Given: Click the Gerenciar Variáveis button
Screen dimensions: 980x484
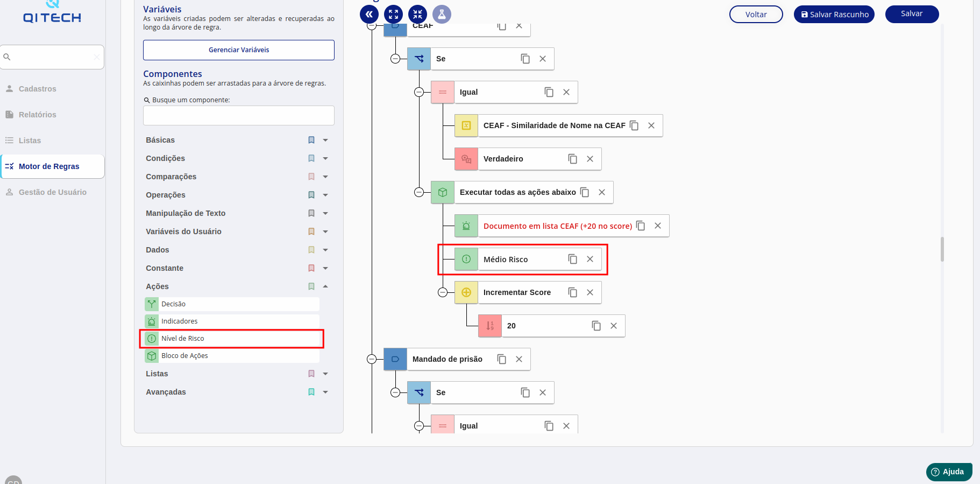Looking at the screenshot, I should pyautogui.click(x=239, y=50).
